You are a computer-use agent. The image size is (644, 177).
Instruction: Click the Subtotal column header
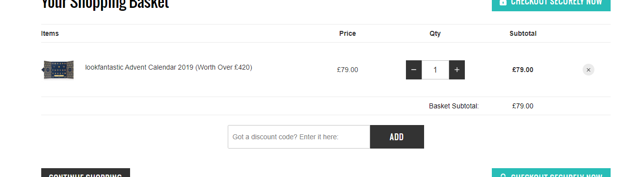[523, 33]
